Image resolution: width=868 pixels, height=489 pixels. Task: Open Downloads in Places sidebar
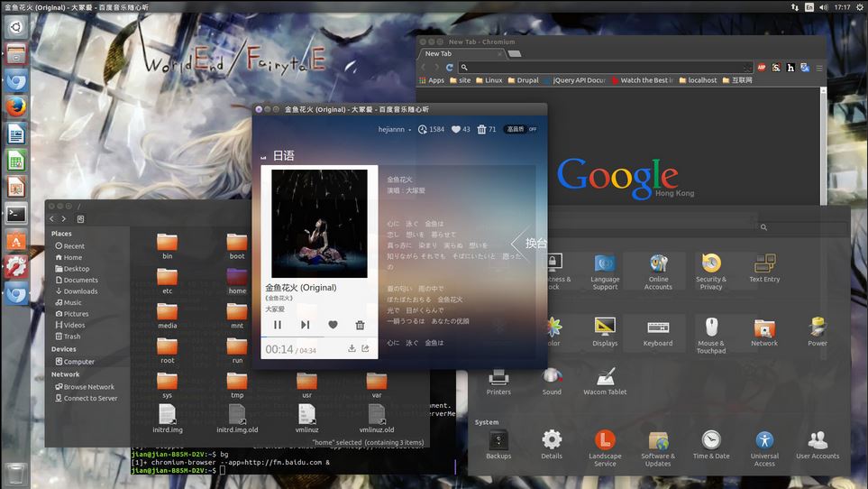[x=77, y=291]
